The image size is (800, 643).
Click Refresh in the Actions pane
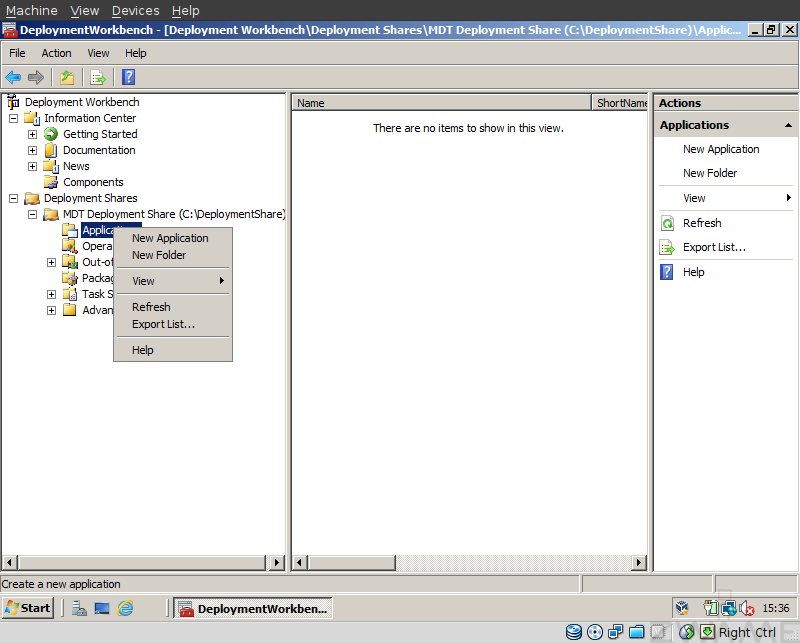pos(702,223)
